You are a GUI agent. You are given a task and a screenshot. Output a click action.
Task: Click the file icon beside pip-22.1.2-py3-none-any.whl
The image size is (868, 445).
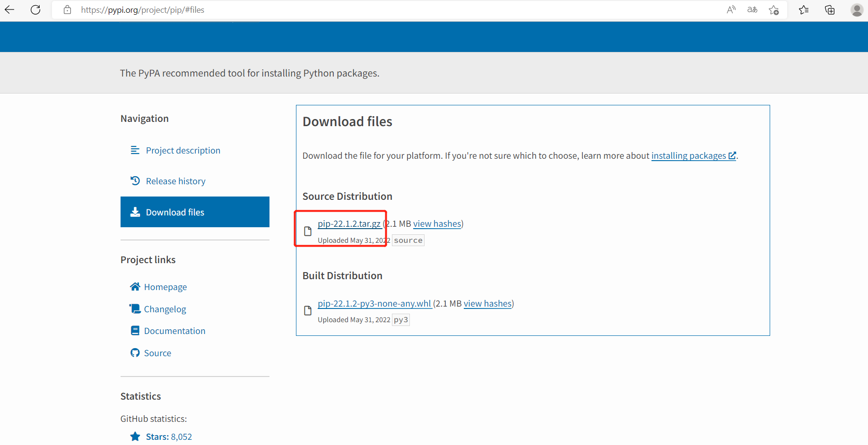coord(308,311)
